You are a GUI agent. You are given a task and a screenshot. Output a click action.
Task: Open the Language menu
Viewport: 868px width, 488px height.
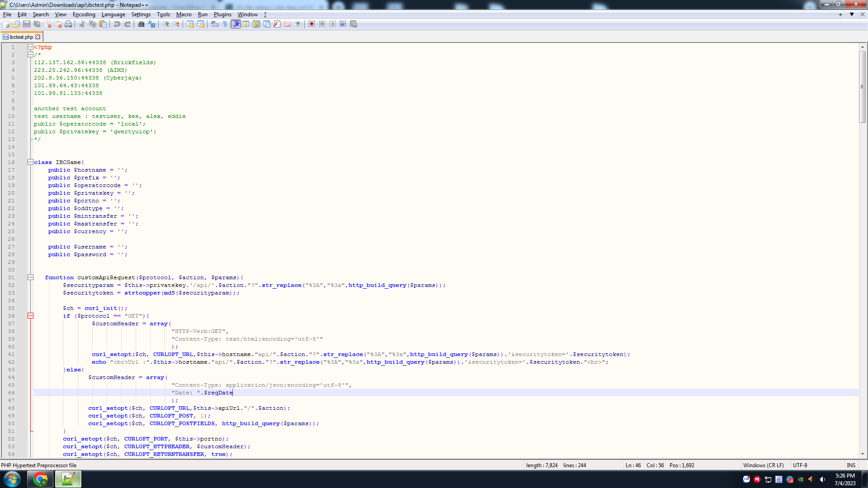[113, 14]
